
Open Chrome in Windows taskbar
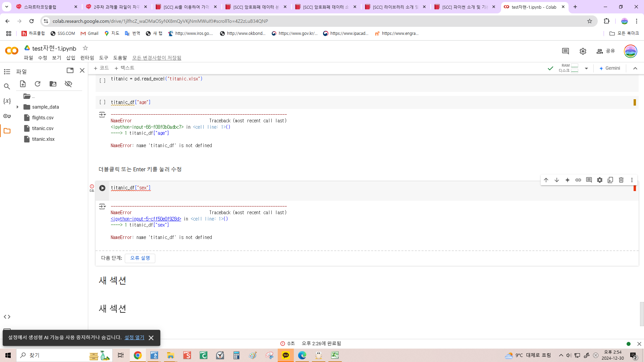[x=138, y=355]
